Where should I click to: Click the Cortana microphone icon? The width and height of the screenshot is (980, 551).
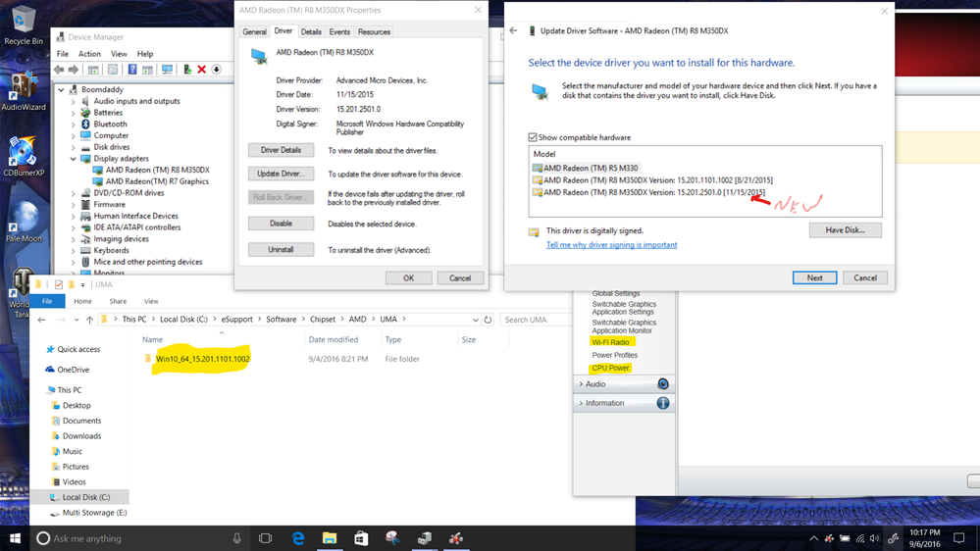point(236,538)
